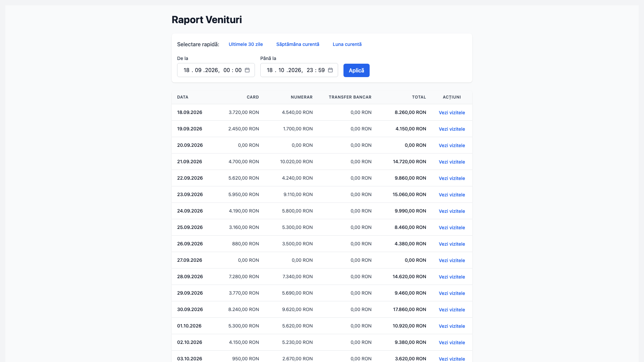Select card value 880,00 RON
Viewport: 644px width, 362px height.
coord(246,244)
